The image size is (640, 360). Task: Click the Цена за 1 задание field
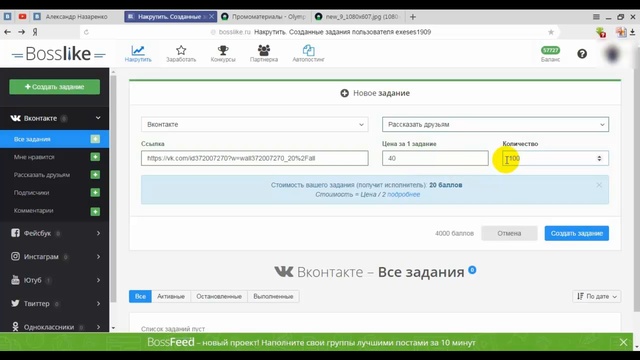click(435, 158)
